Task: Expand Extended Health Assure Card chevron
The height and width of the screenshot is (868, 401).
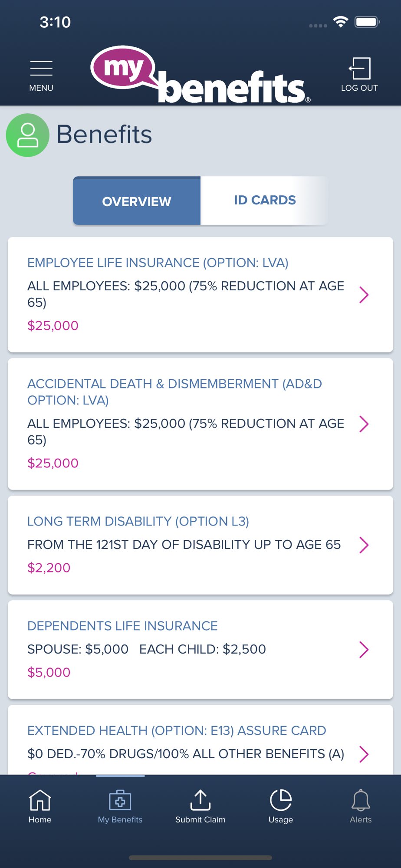Action: 364,754
